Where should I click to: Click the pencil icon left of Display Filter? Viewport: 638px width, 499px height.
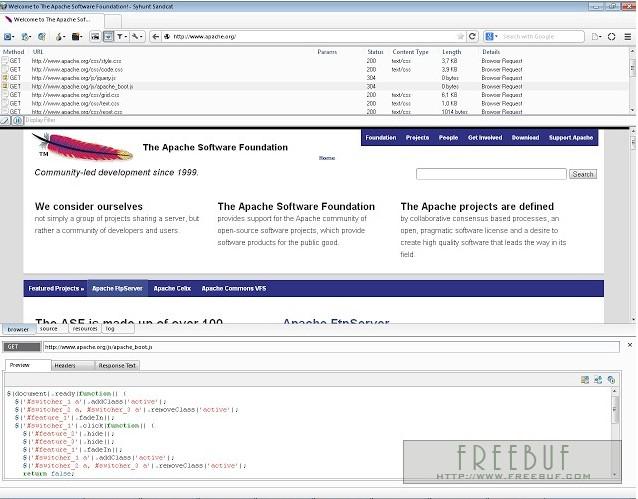pos(5,120)
